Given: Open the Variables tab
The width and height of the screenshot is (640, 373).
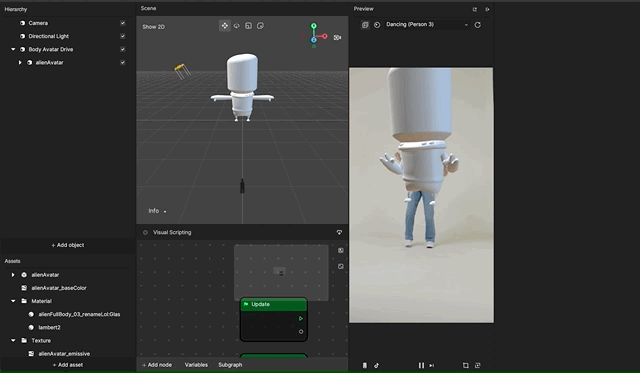Looking at the screenshot, I should (x=196, y=365).
